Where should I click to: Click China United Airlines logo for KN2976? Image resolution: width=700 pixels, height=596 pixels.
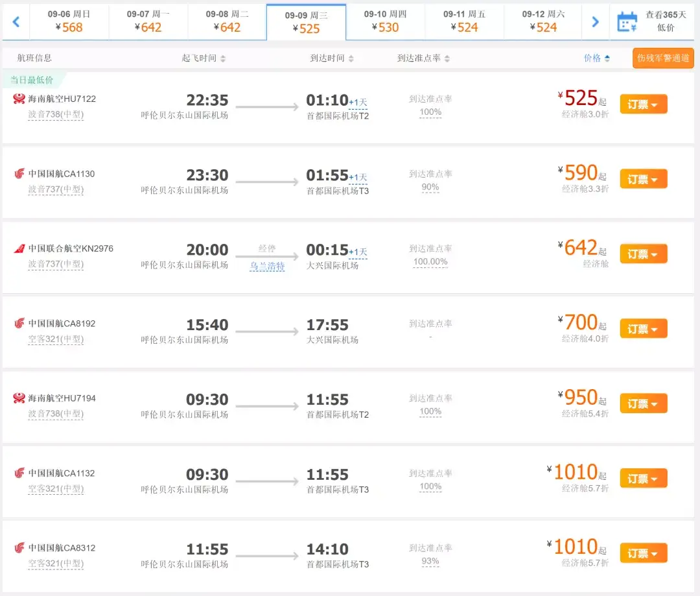coord(19,248)
